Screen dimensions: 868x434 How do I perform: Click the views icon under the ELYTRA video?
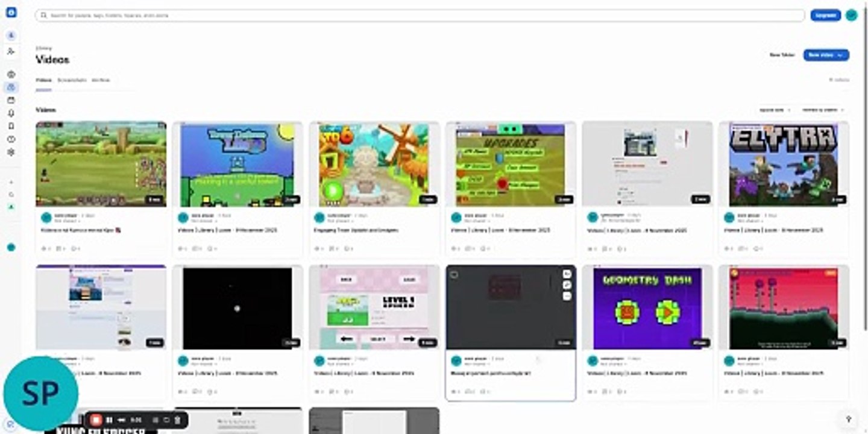pos(727,248)
